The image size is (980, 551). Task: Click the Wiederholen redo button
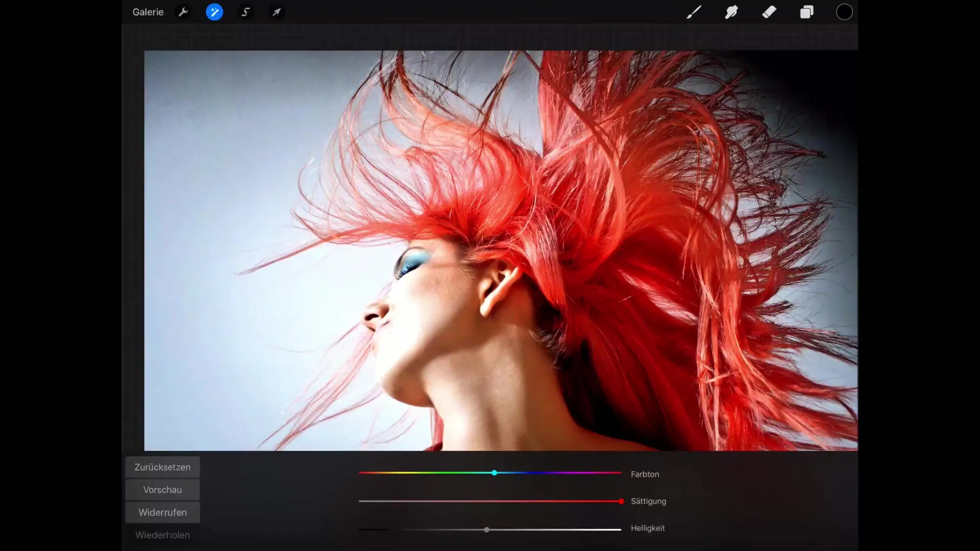(162, 535)
